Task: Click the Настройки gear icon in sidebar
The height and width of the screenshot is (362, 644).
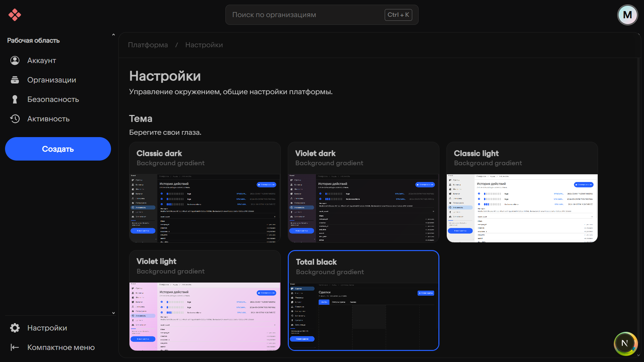Action: 15,328
